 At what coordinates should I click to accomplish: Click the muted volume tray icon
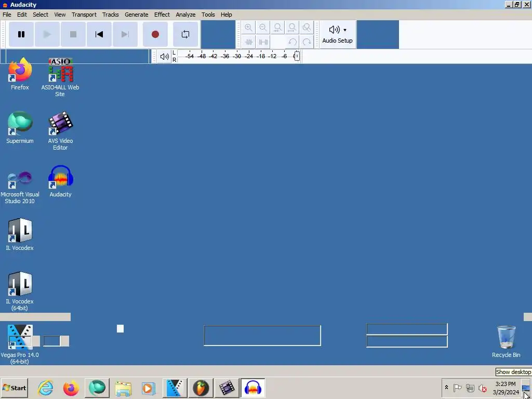[482, 388]
